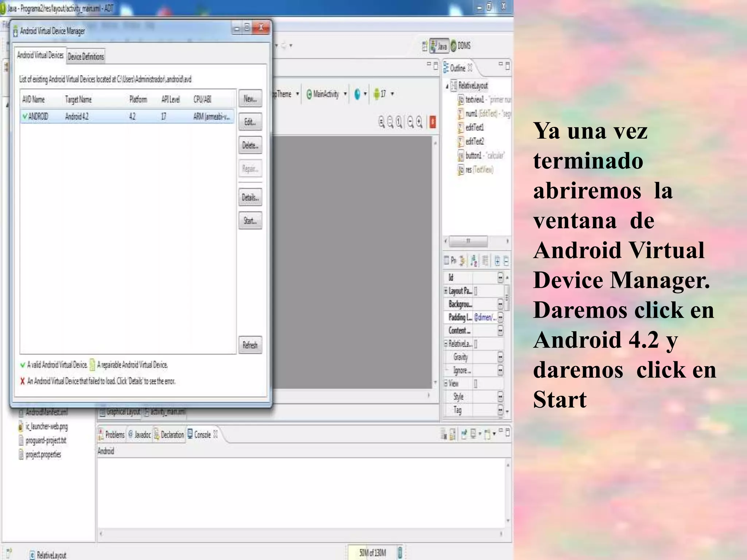Click the restore default value icon in properties
The image size is (747, 560).
485,261
